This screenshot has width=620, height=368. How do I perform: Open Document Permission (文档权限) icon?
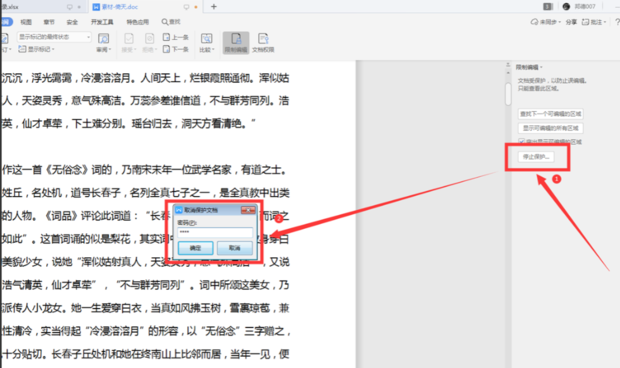coord(263,43)
